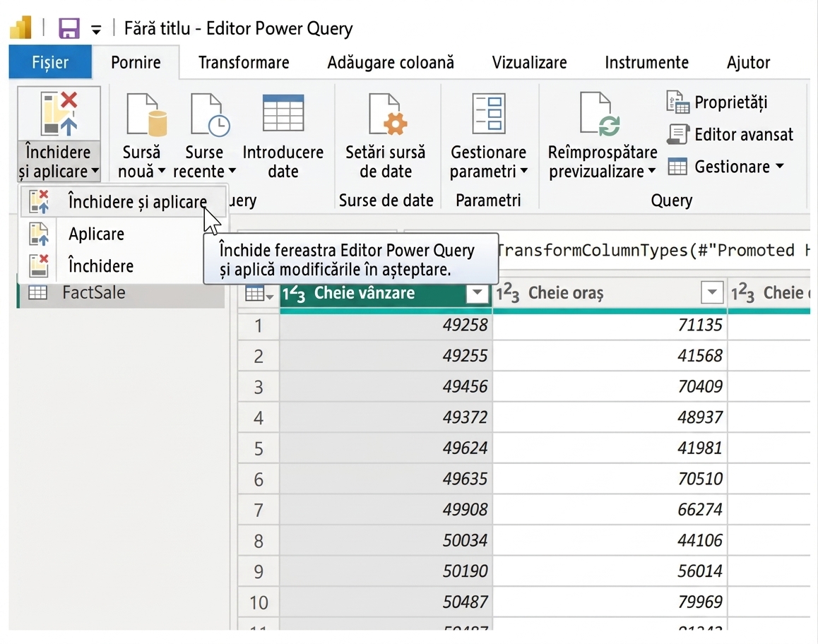Select row number 10 in the grid

259,602
